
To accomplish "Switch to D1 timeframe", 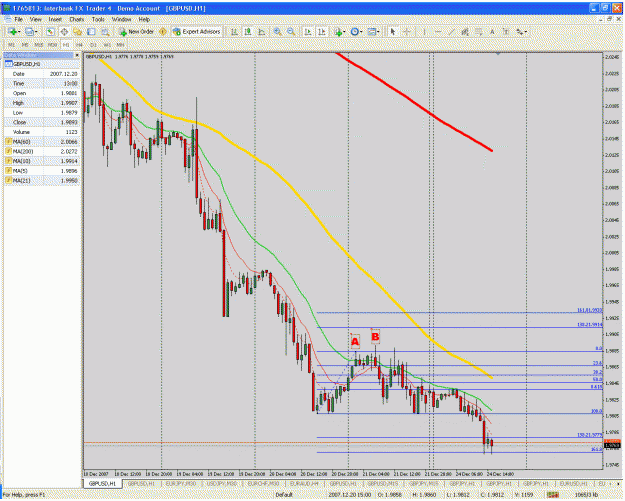I will tap(93, 45).
